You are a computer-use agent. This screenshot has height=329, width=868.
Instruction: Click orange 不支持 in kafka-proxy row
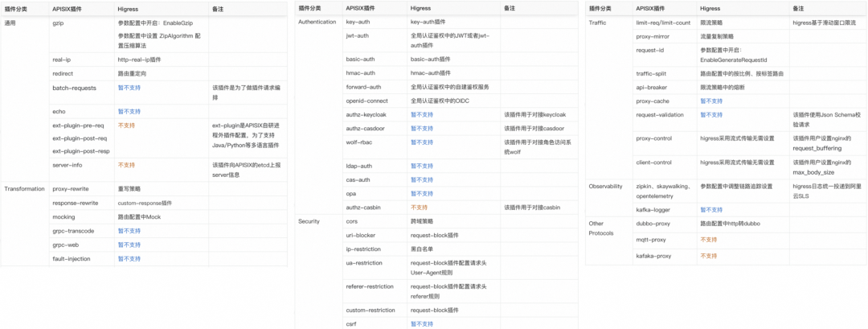tap(709, 255)
